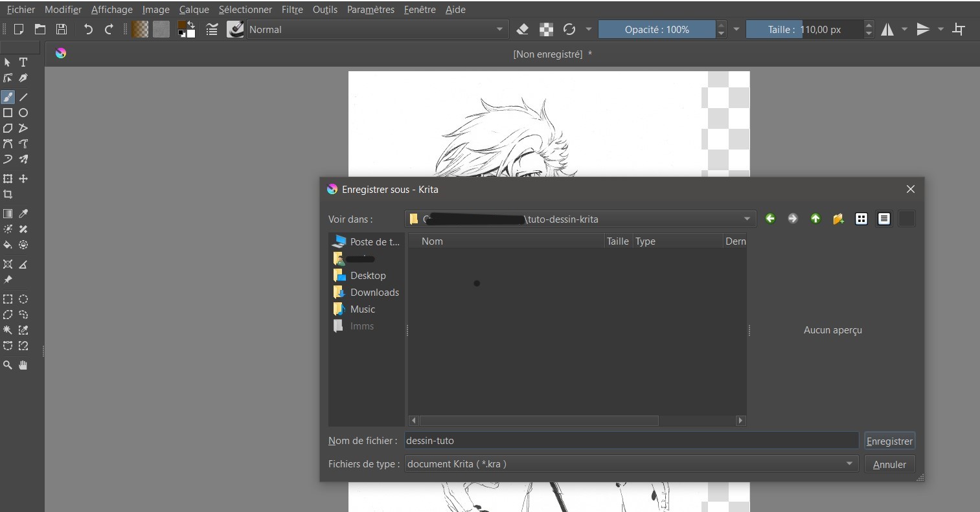Select the Ellipse shape tool

[23, 113]
